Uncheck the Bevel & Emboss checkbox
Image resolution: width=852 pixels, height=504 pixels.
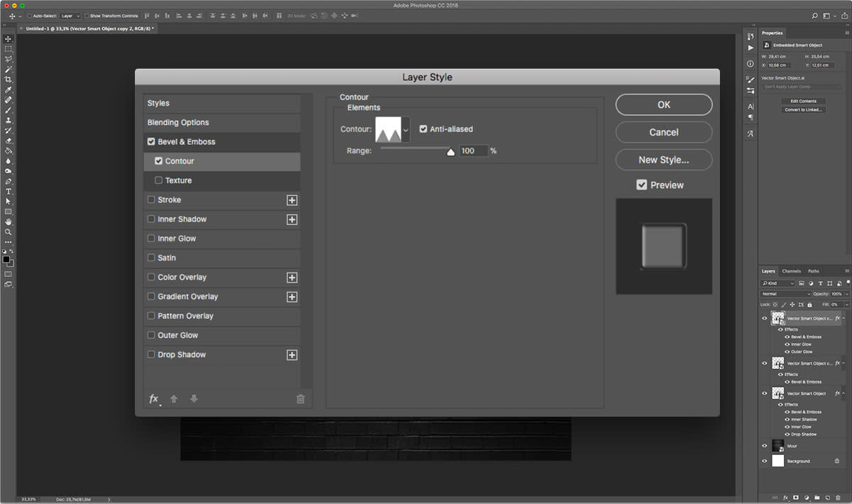[x=151, y=142]
